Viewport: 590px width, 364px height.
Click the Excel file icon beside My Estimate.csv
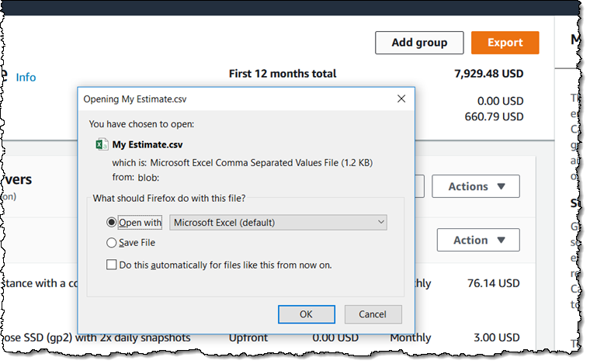click(x=101, y=144)
